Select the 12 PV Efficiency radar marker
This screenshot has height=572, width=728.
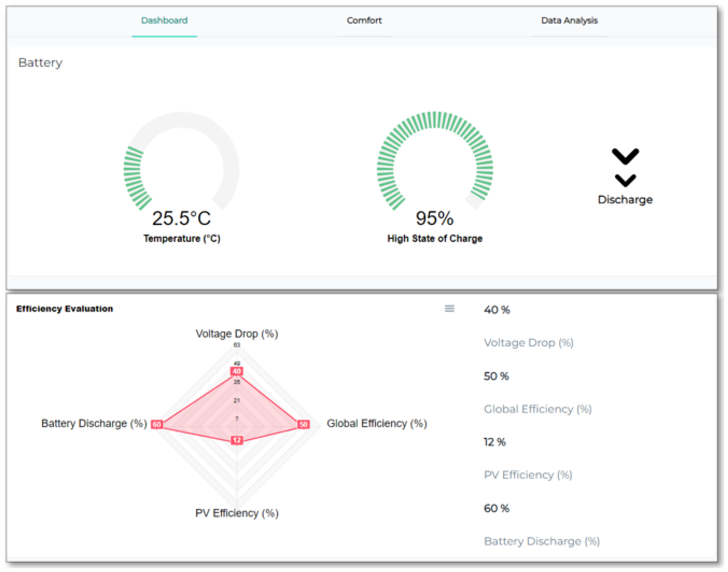point(237,440)
